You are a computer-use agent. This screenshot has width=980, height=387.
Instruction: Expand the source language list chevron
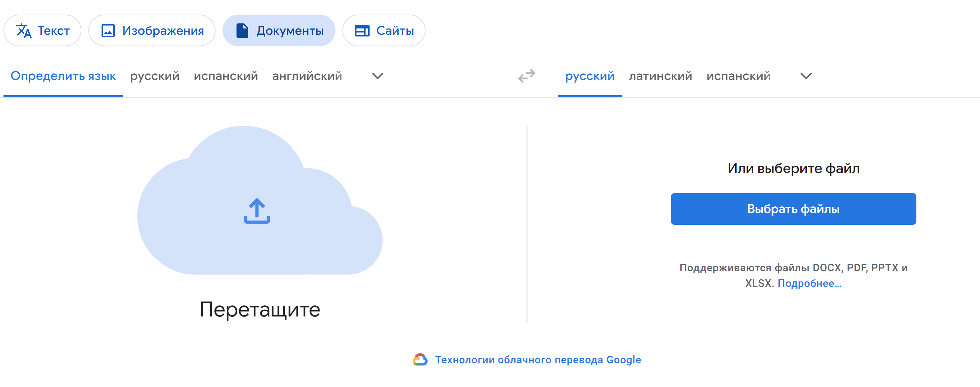pyautogui.click(x=378, y=76)
